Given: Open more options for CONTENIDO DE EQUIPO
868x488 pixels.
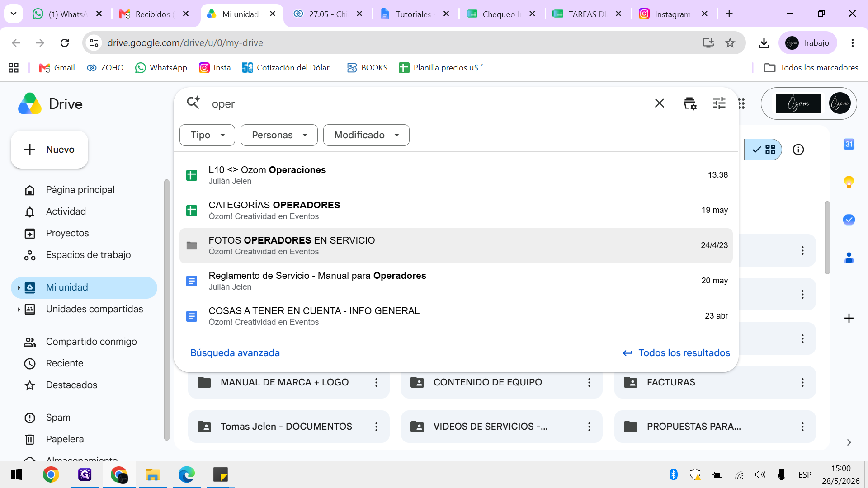Looking at the screenshot, I should [589, 382].
